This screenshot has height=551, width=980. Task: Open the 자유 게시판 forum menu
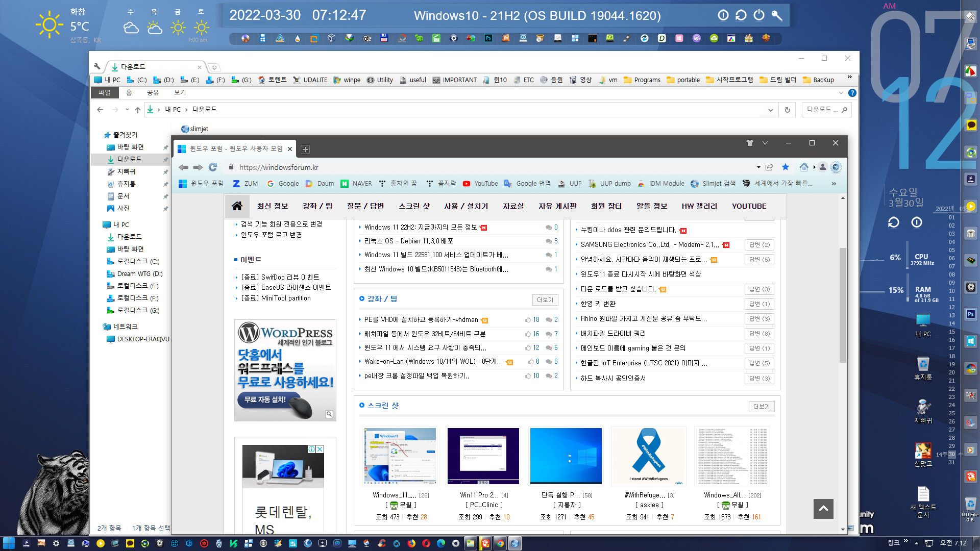557,206
